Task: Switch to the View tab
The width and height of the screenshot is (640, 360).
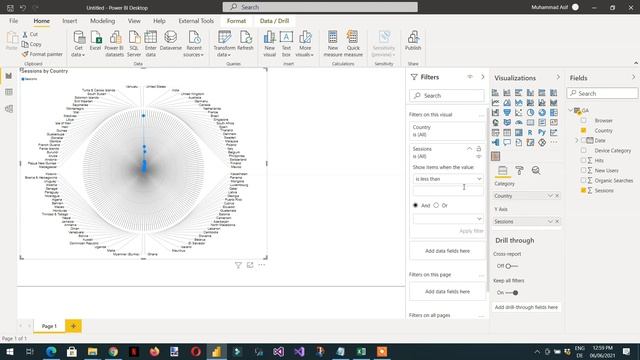Action: pos(134,21)
